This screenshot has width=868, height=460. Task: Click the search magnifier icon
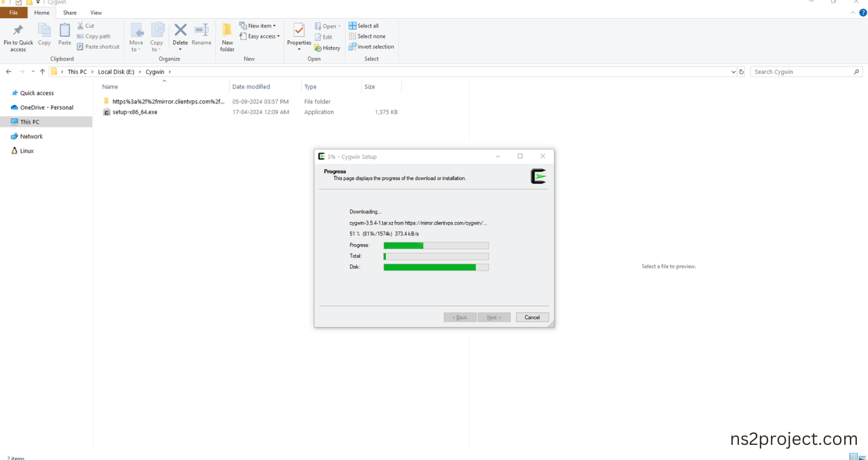pos(856,72)
